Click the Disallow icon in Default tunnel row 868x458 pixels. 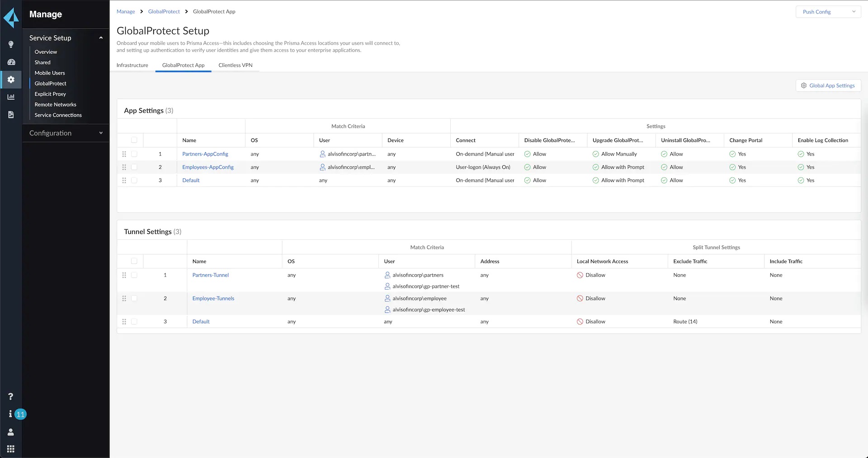coord(580,322)
